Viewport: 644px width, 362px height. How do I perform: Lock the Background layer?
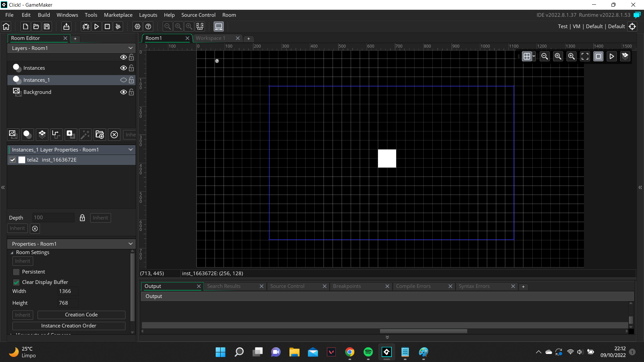[131, 92]
